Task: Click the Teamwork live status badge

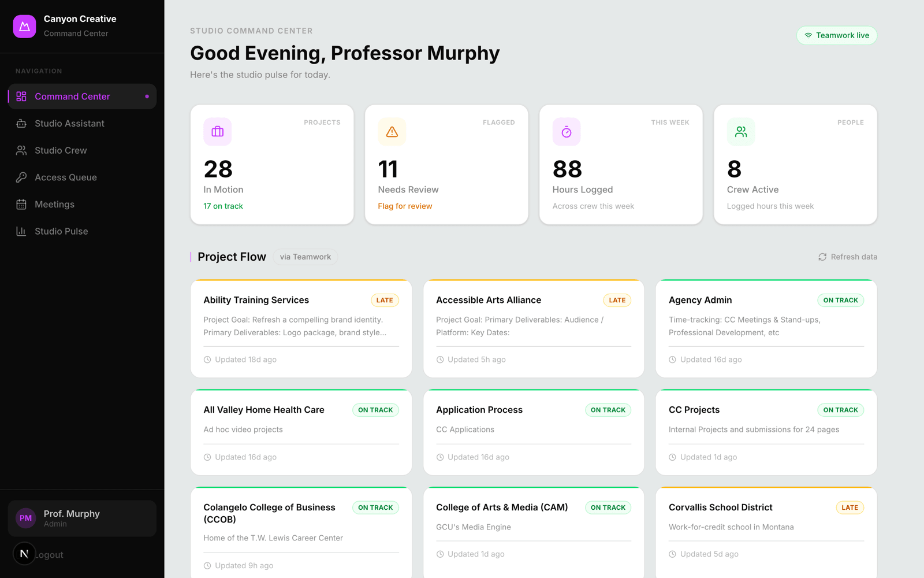Action: pos(837,35)
